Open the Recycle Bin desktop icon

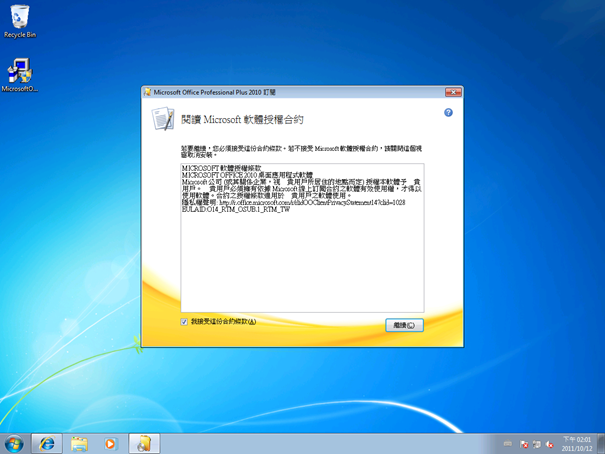tap(20, 21)
